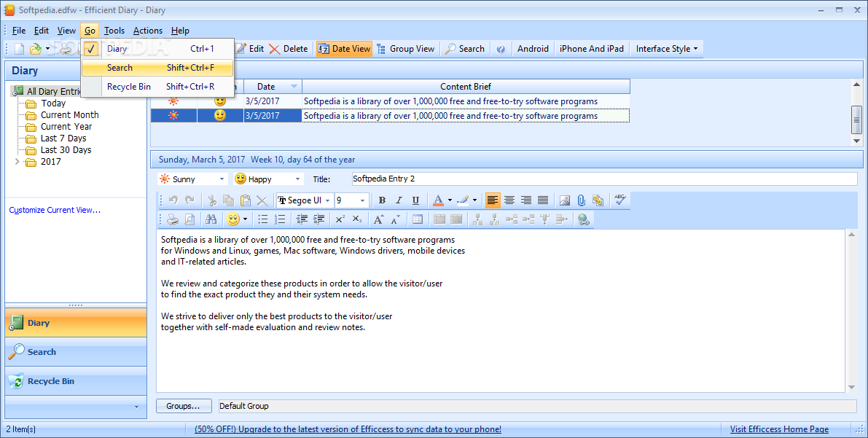Run spell check with the ABC icon

[x=620, y=200]
